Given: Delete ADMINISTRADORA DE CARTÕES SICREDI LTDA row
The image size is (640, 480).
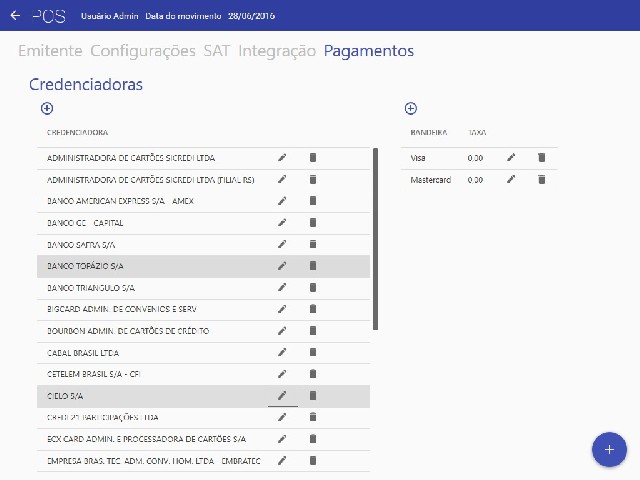Looking at the screenshot, I should [313, 158].
